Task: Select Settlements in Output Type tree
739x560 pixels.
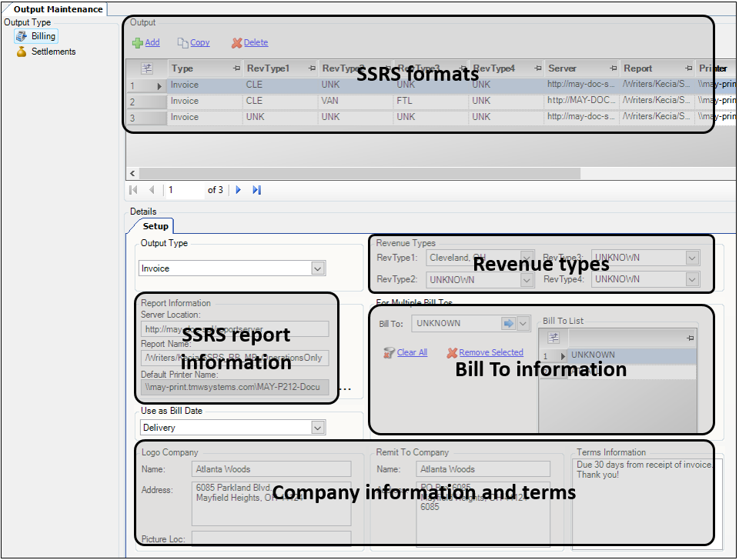Action: tap(53, 52)
